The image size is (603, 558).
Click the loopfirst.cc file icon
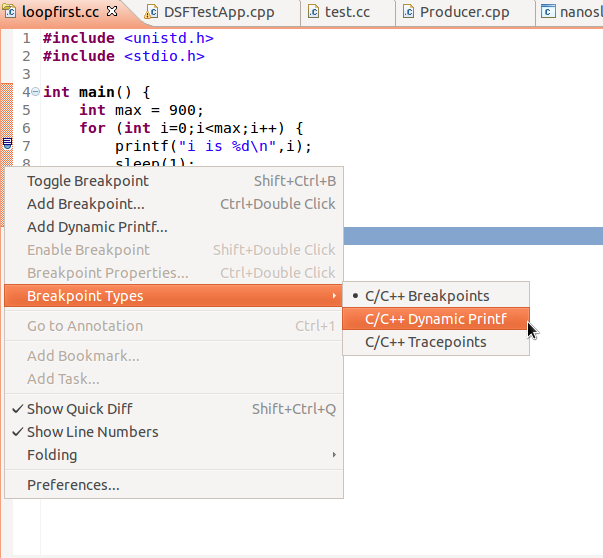pos(9,12)
